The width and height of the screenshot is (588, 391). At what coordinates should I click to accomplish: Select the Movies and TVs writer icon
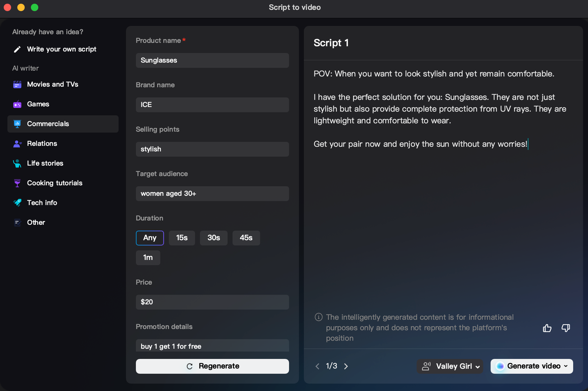coord(17,84)
